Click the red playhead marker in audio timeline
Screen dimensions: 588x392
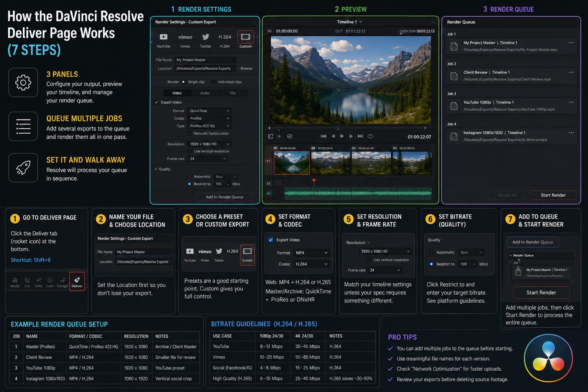click(x=314, y=180)
